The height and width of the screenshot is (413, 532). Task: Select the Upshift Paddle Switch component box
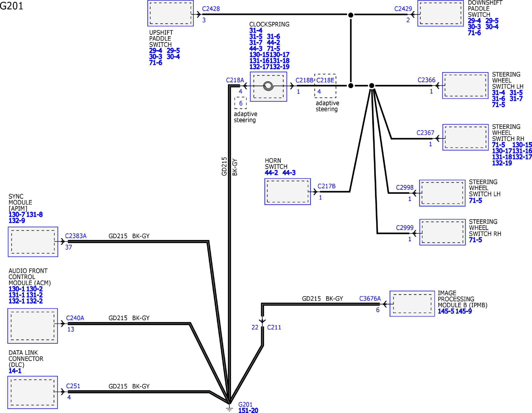coord(171,13)
